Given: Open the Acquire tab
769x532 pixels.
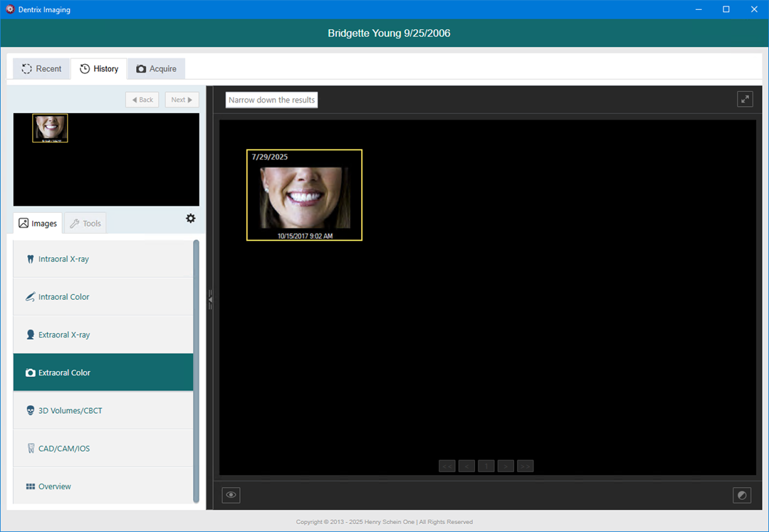Looking at the screenshot, I should [156, 69].
